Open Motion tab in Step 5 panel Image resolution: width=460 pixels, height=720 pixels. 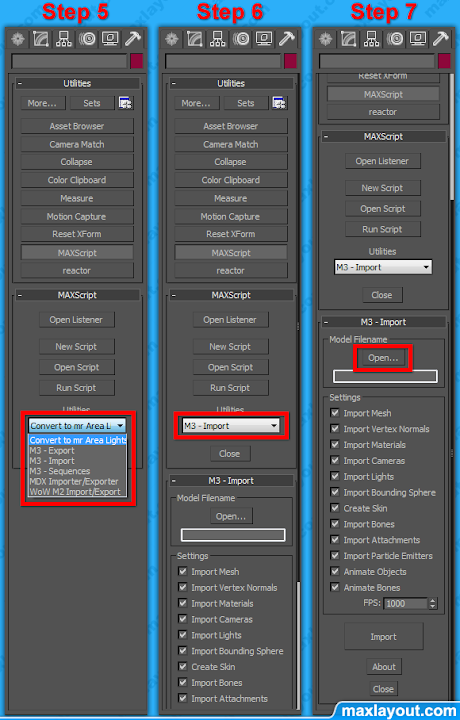point(87,39)
